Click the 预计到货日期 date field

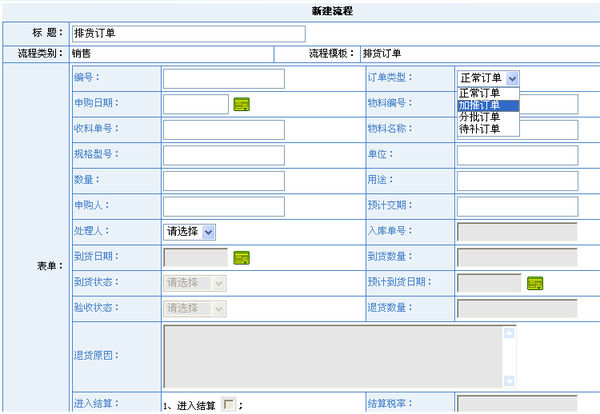(489, 283)
